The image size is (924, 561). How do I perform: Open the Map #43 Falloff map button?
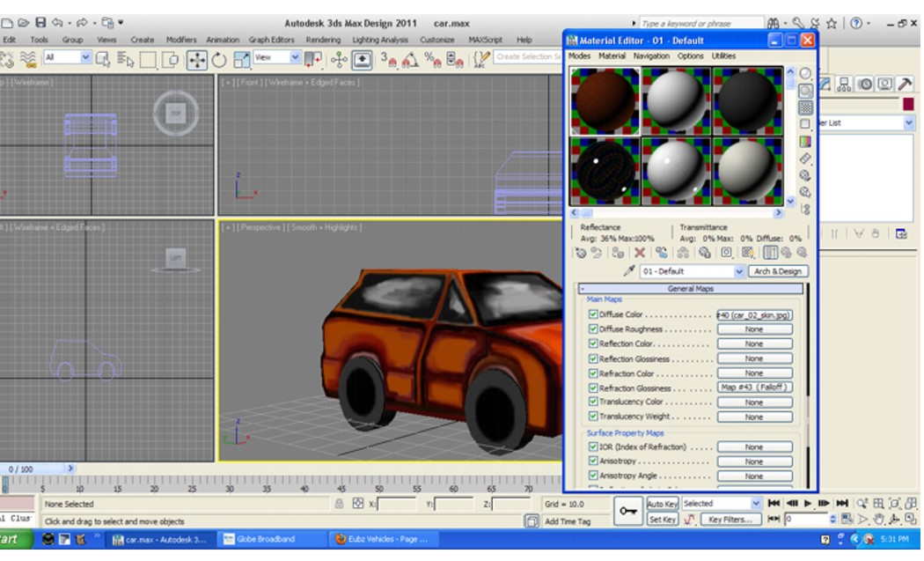(x=754, y=388)
